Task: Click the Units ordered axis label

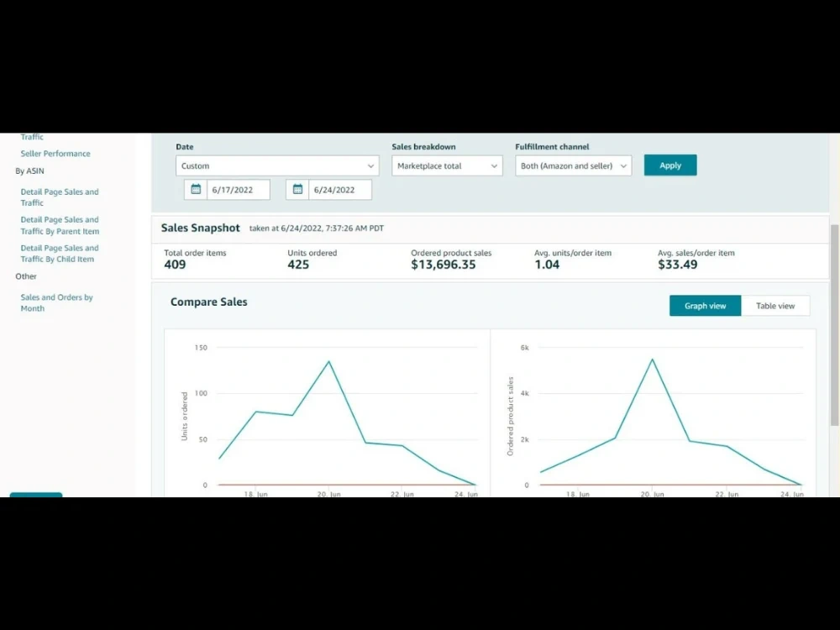Action: 184,417
